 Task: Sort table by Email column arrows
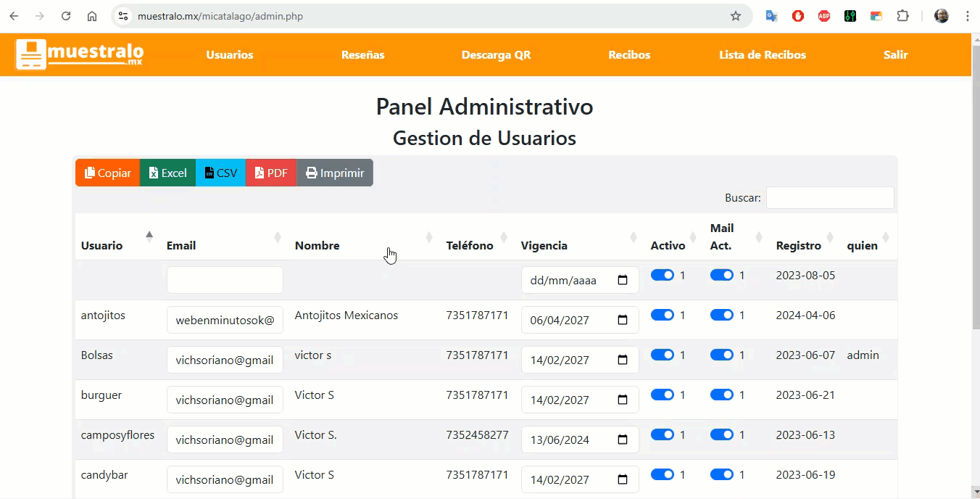click(278, 237)
